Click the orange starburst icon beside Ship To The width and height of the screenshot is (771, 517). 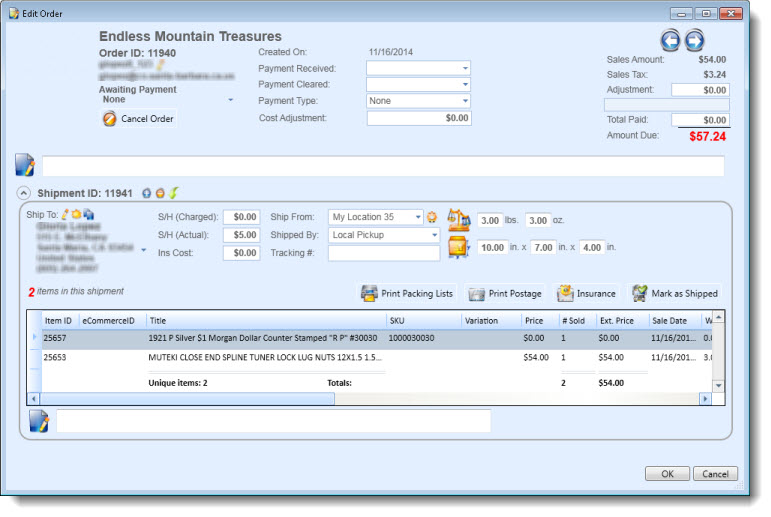click(76, 214)
